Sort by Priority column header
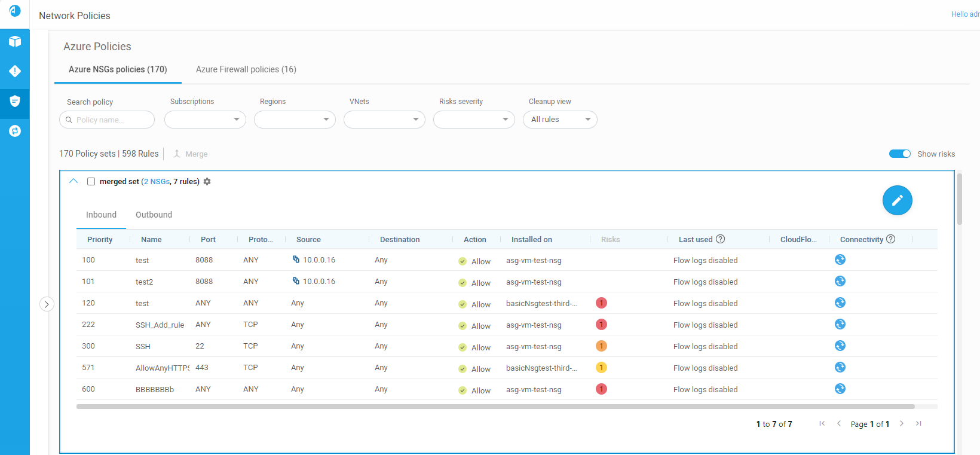The width and height of the screenshot is (980, 455). click(x=100, y=240)
